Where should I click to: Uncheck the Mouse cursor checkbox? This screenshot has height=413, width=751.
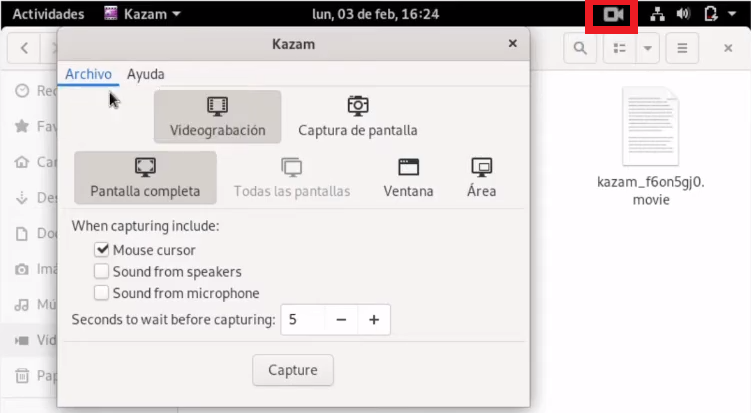(102, 250)
